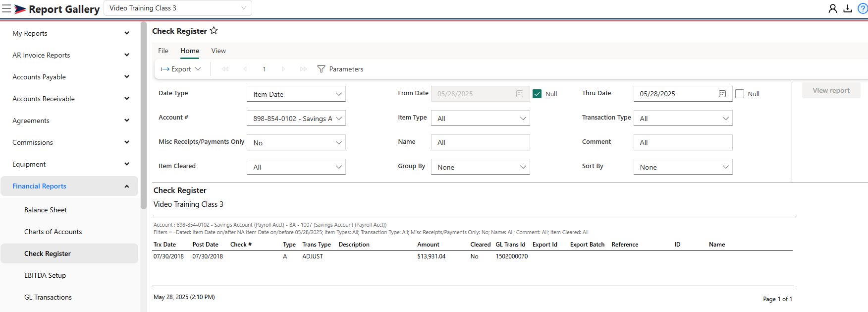Image resolution: width=868 pixels, height=312 pixels.
Task: Jump to last report page
Action: point(303,69)
